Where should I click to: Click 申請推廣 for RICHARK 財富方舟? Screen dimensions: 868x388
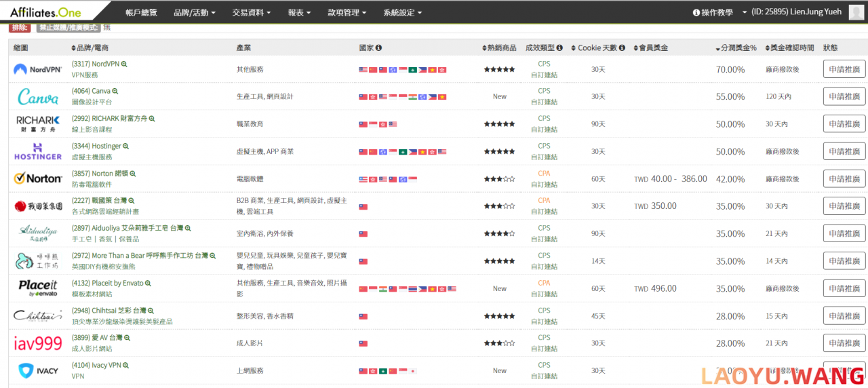(844, 124)
